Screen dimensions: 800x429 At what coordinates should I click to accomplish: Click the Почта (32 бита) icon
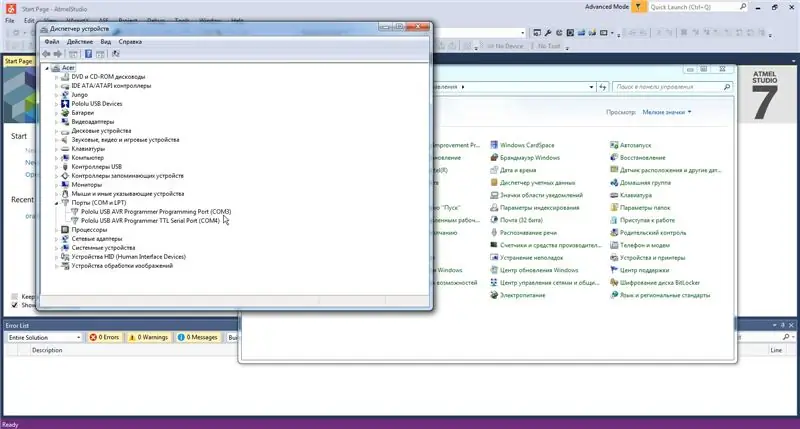tap(494, 220)
